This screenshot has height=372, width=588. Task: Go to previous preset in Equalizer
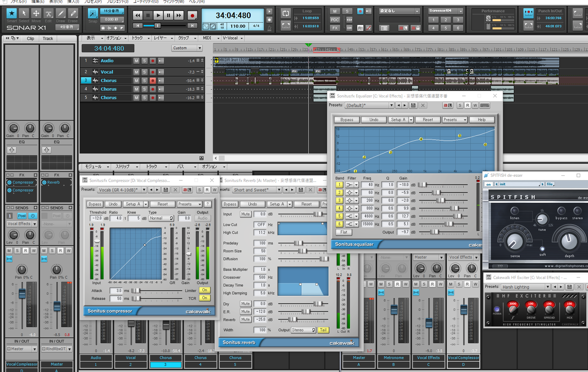pyautogui.click(x=398, y=105)
